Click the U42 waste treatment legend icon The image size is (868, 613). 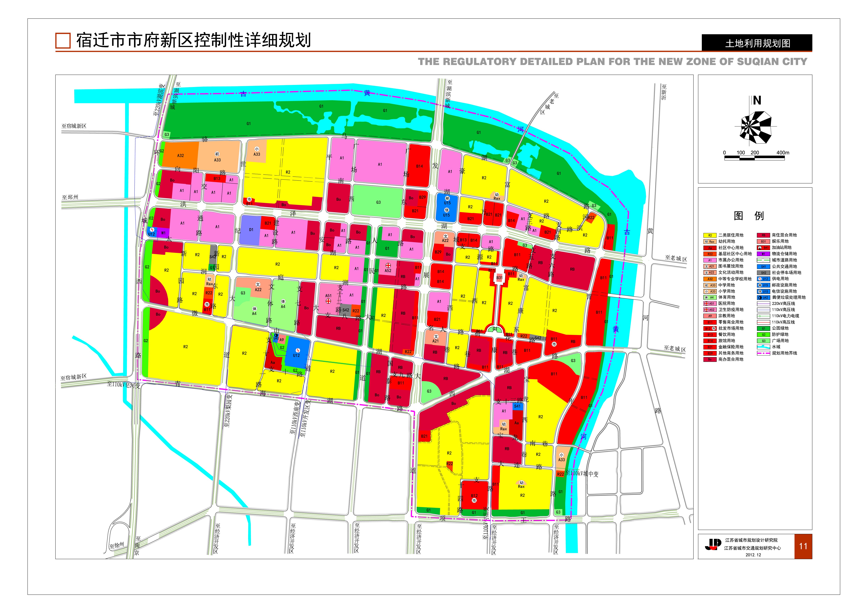click(761, 297)
